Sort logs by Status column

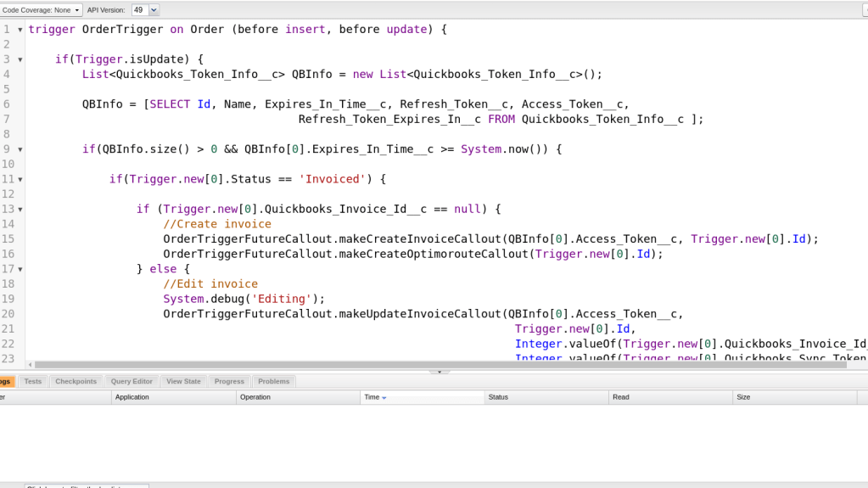click(545, 397)
